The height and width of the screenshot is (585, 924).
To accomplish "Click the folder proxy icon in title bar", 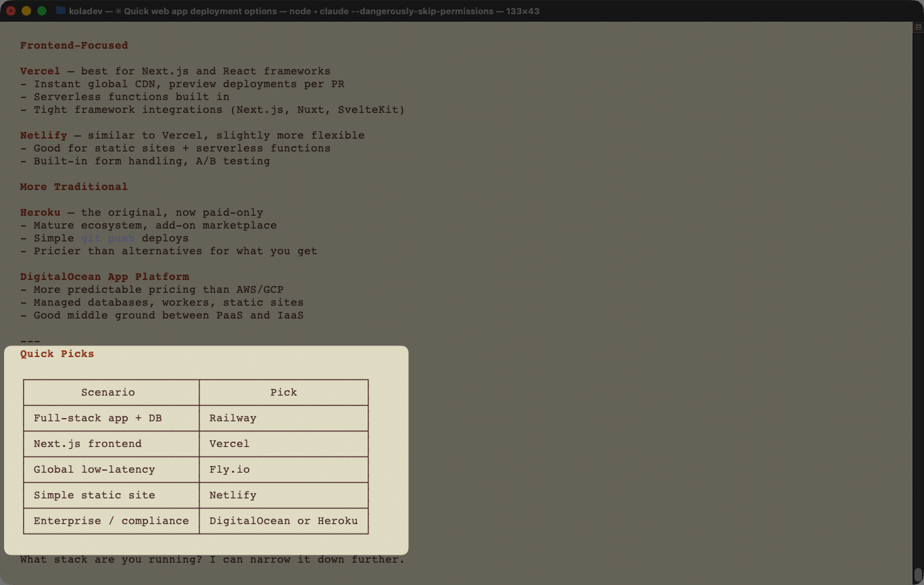I will coord(61,11).
